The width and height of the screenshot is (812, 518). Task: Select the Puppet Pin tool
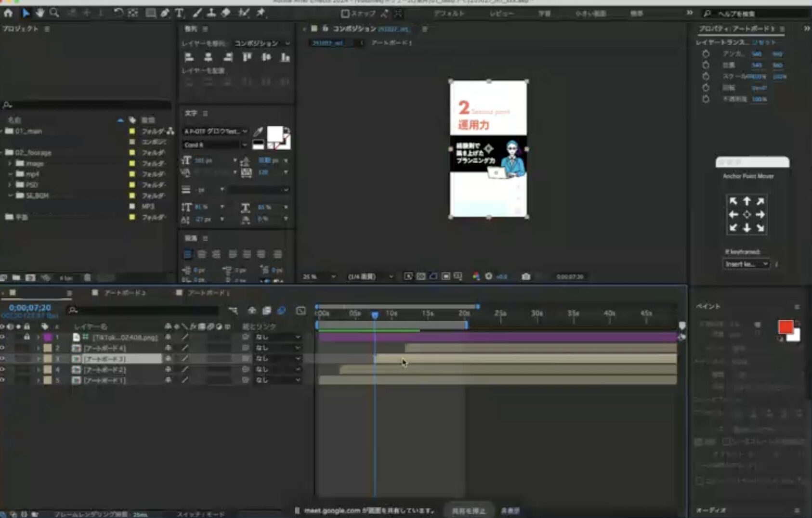point(261,13)
